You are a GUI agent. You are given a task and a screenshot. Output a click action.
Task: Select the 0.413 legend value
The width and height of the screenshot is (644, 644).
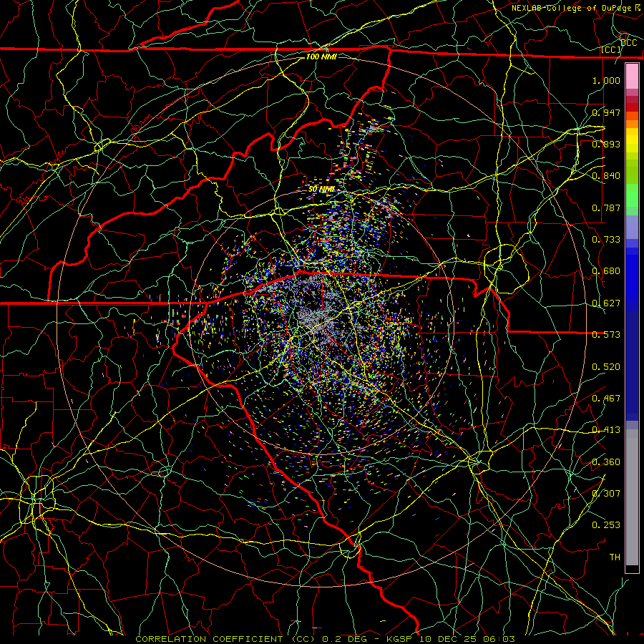pos(606,430)
